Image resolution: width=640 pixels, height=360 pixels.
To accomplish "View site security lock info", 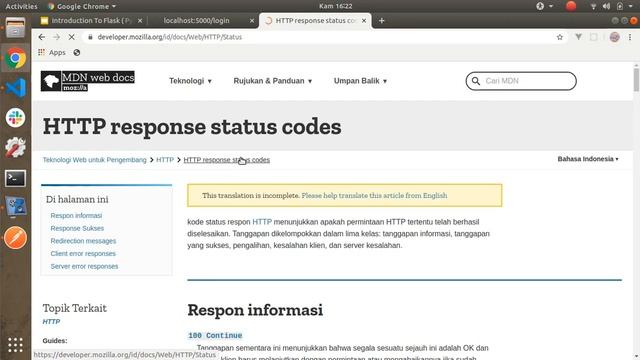I will click(90, 37).
